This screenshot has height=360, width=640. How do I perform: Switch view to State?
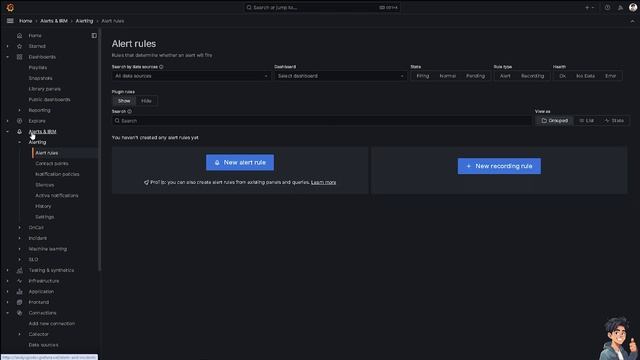pyautogui.click(x=614, y=120)
